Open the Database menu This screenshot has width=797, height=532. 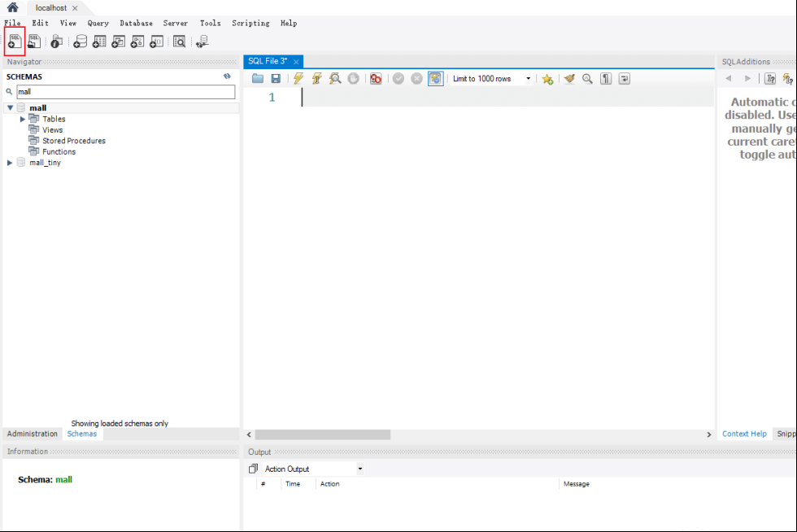(x=137, y=23)
